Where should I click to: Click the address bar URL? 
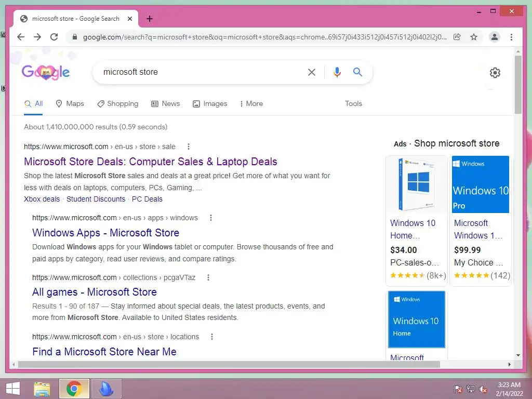[x=264, y=37]
